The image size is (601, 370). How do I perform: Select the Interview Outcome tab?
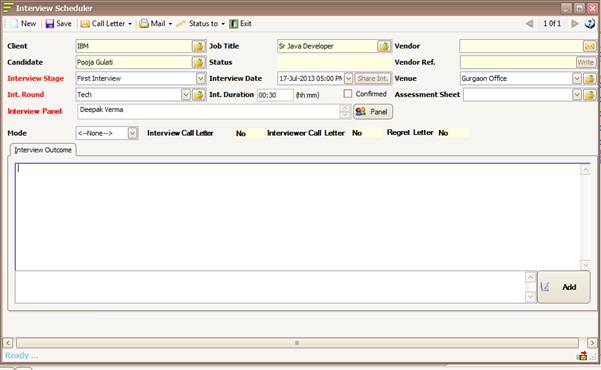(43, 150)
